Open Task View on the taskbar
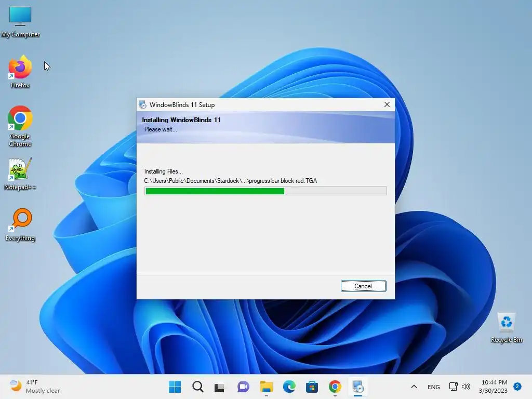This screenshot has width=532, height=399. pos(220,387)
